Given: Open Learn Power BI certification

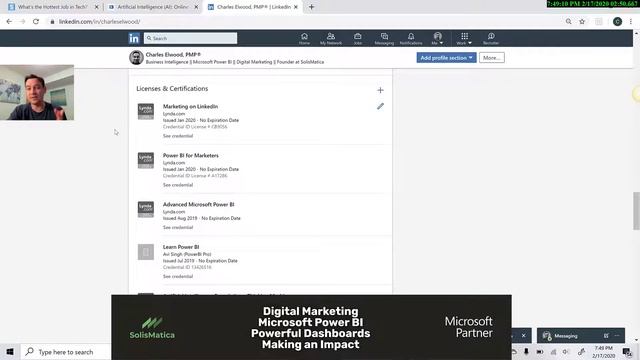Looking at the screenshot, I should pos(181,247).
